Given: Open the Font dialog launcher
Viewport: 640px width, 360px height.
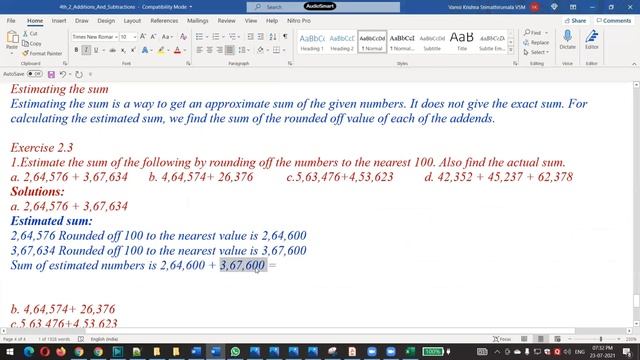Looking at the screenshot, I should [x=188, y=63].
